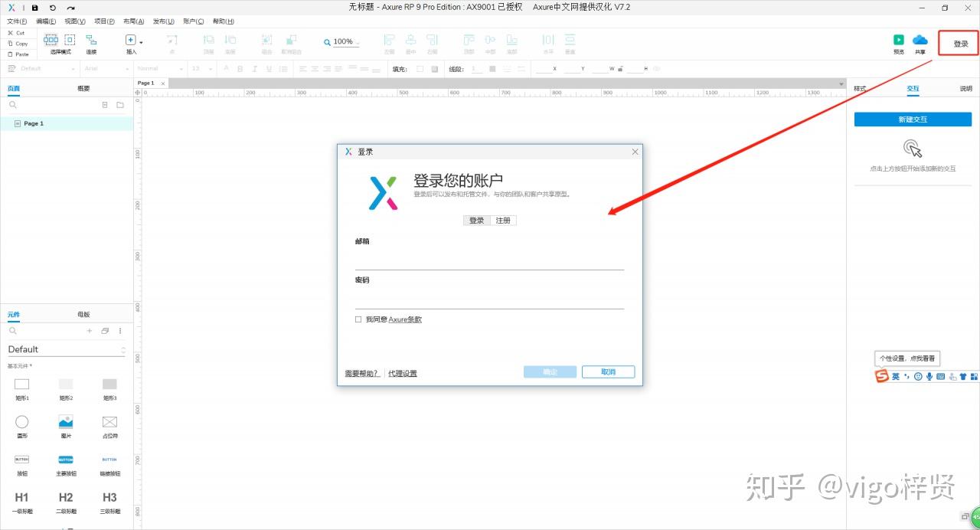Check the 我同意 Axure条款 agreement checkbox
Image resolution: width=980 pixels, height=530 pixels.
(x=358, y=319)
